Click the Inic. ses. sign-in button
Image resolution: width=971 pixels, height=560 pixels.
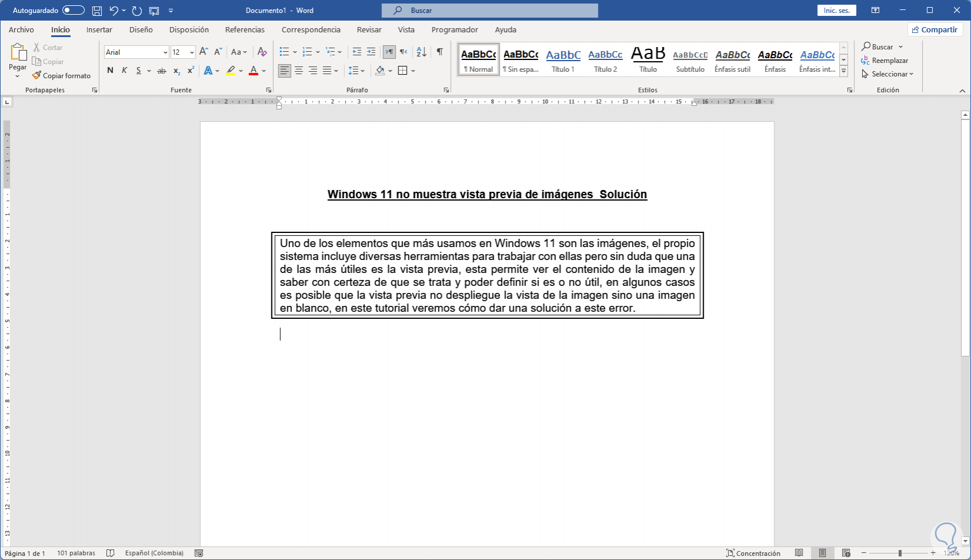click(x=837, y=11)
